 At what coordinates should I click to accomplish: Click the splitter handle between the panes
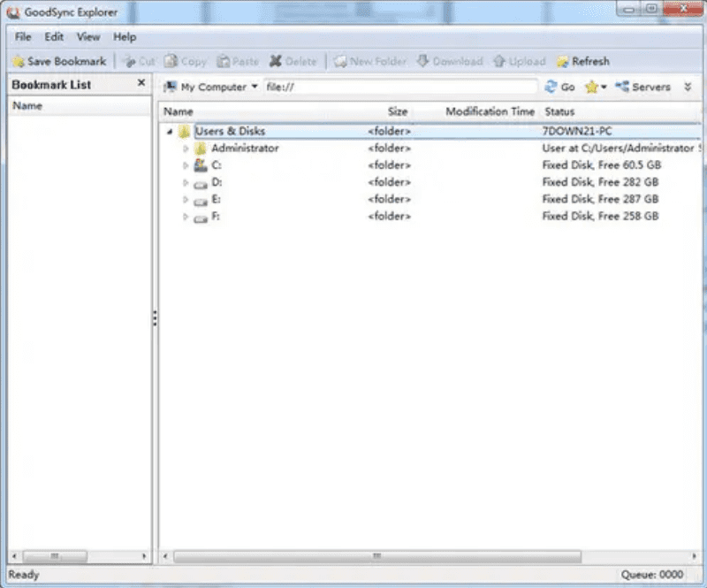point(156,318)
